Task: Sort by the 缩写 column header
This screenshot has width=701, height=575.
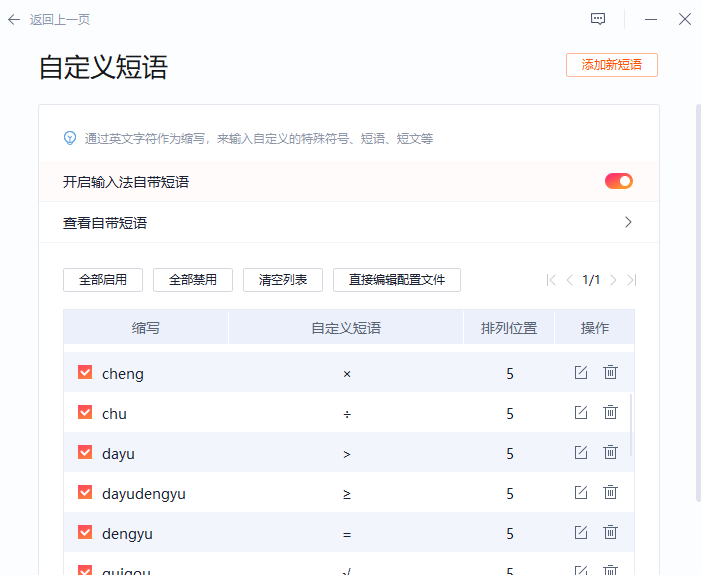Action: pyautogui.click(x=146, y=328)
